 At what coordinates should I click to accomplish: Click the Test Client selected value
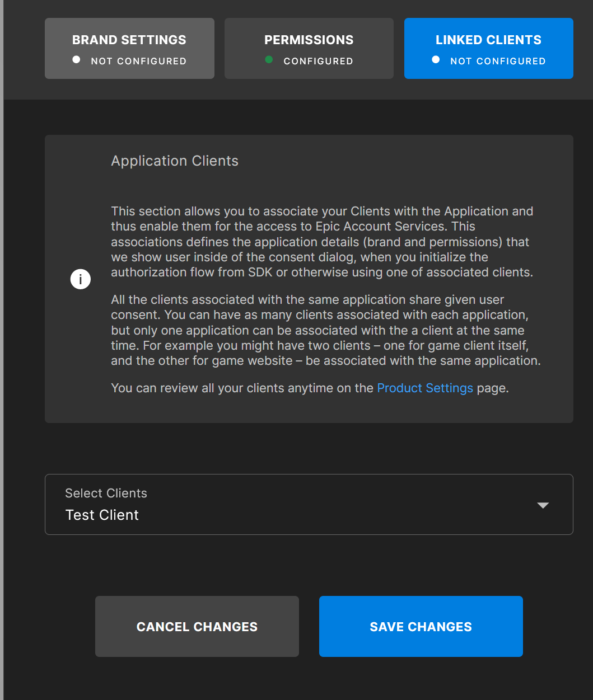click(102, 515)
